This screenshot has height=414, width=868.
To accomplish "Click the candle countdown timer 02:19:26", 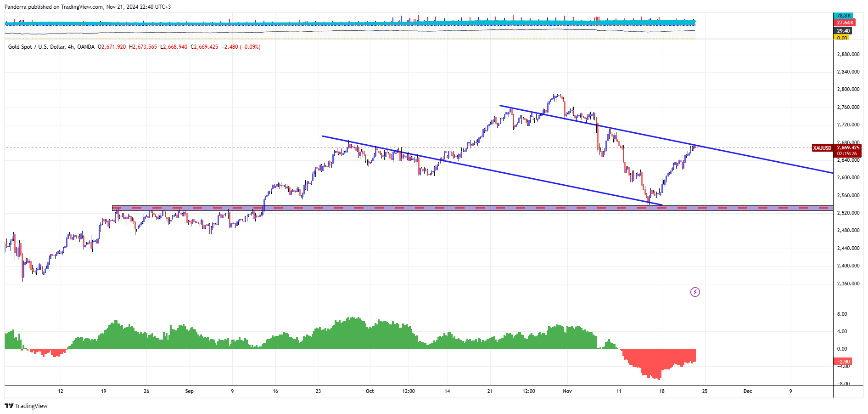I will [847, 154].
